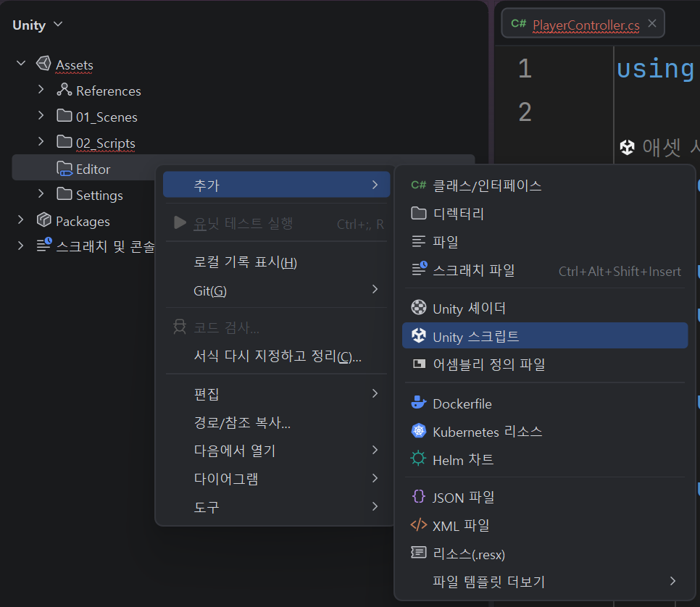Click the Helm 차트 label
This screenshot has height=607, width=700.
click(463, 460)
